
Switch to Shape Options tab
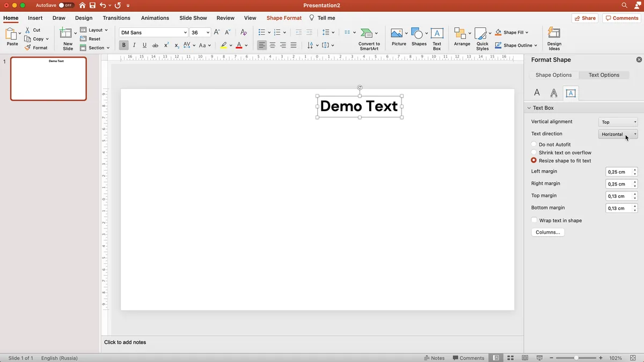tap(553, 75)
